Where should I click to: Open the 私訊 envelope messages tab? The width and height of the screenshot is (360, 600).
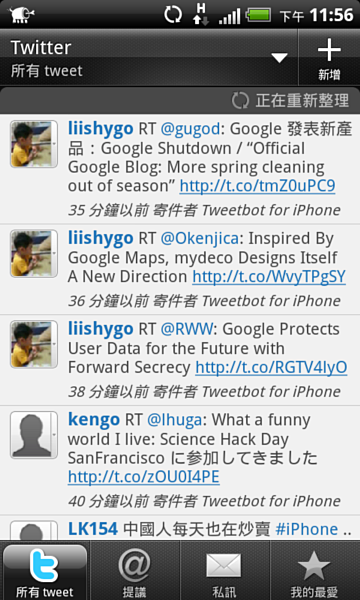(x=224, y=571)
